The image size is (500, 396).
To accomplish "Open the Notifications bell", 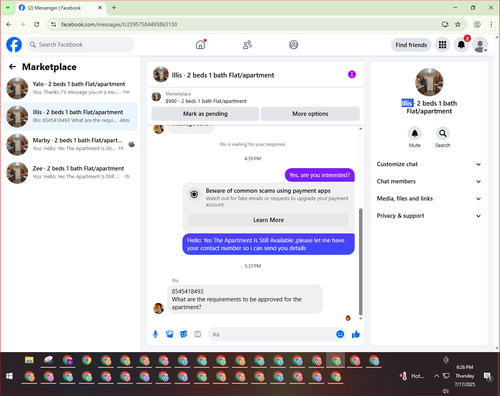I will click(x=461, y=45).
